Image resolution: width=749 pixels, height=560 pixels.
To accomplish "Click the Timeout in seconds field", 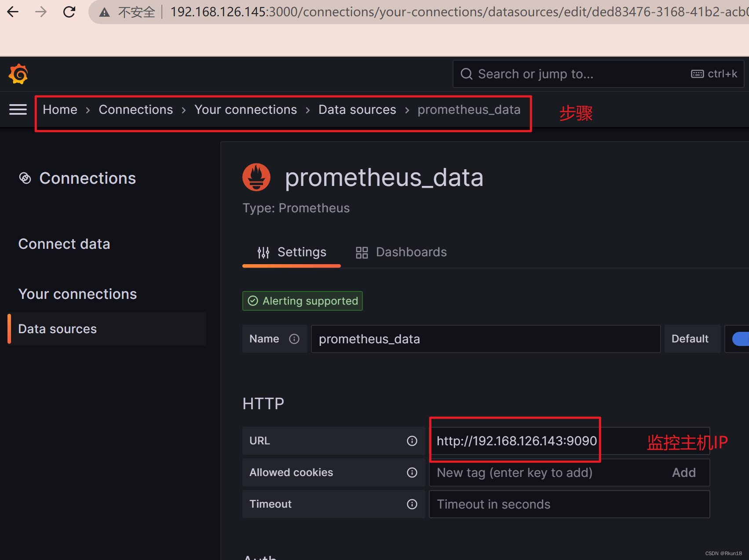I will click(x=569, y=504).
